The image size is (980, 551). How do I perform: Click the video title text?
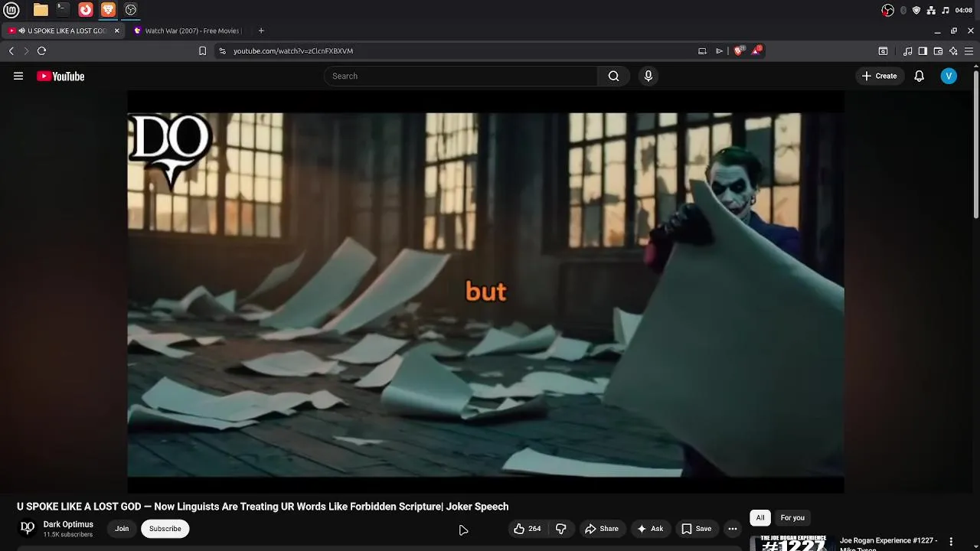pyautogui.click(x=263, y=507)
